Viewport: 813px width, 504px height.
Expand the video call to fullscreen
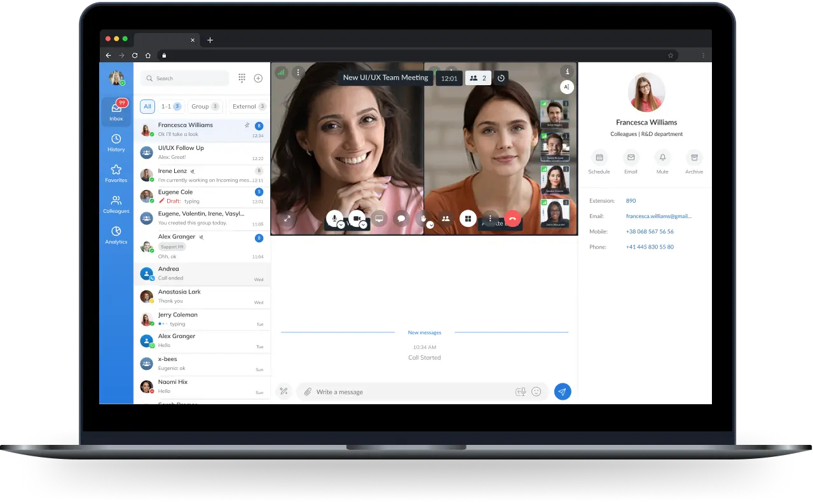pyautogui.click(x=287, y=219)
